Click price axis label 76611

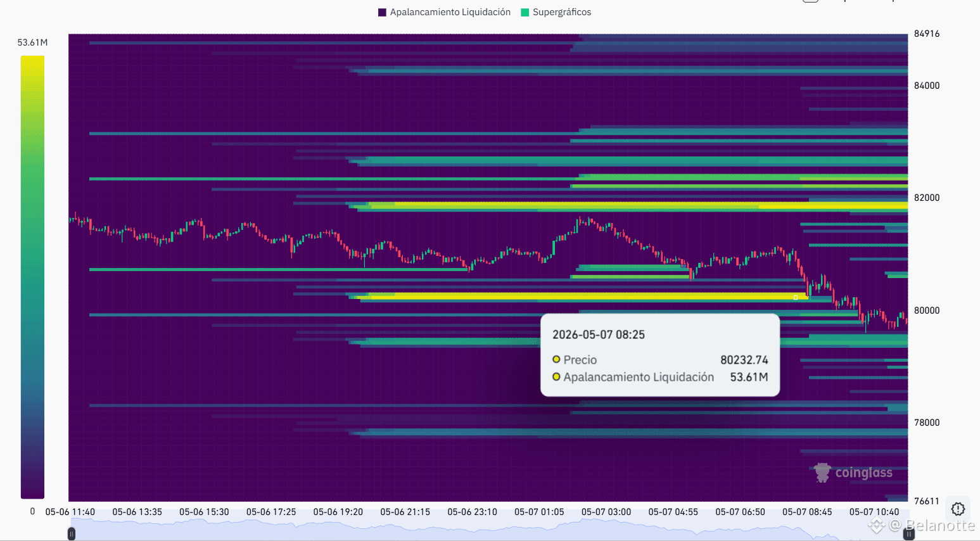[x=927, y=501]
